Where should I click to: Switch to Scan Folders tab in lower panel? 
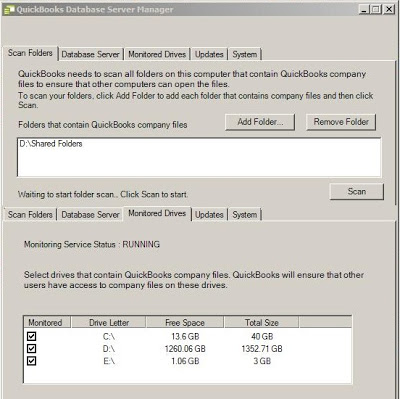[30, 214]
